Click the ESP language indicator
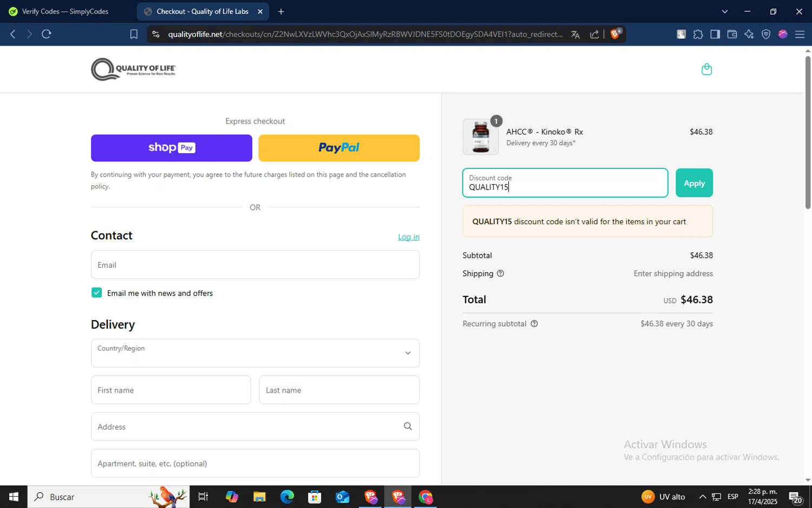The height and width of the screenshot is (508, 812). point(733,497)
